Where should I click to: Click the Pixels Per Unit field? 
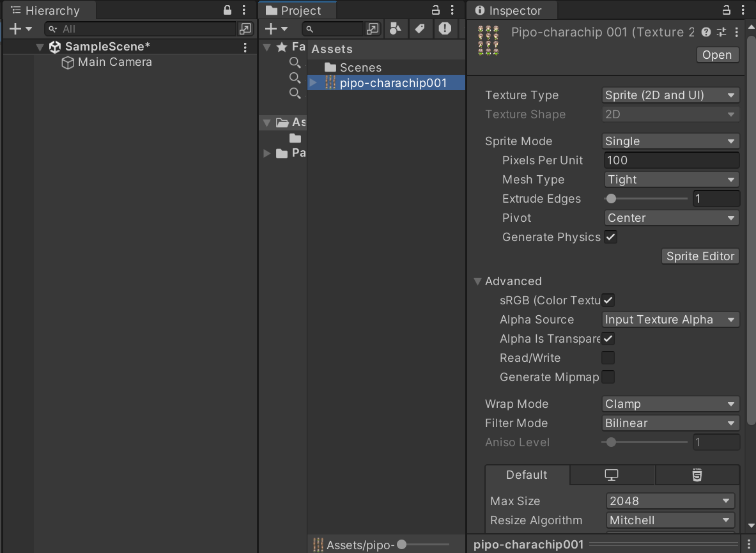tap(672, 160)
